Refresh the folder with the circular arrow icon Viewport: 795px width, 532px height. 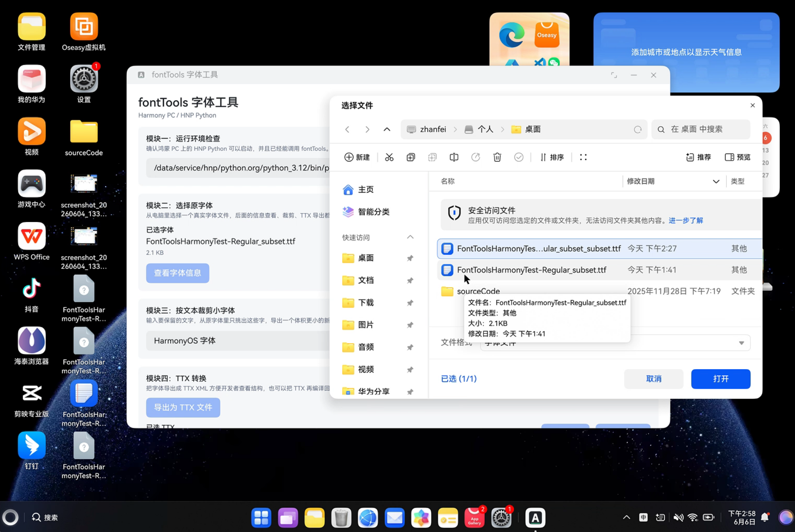[x=638, y=129]
